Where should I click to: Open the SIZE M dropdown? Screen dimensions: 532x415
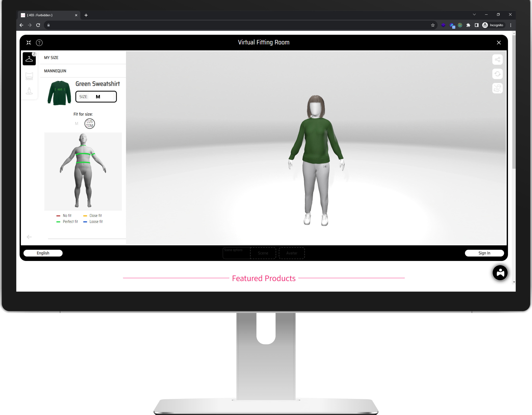pos(96,97)
